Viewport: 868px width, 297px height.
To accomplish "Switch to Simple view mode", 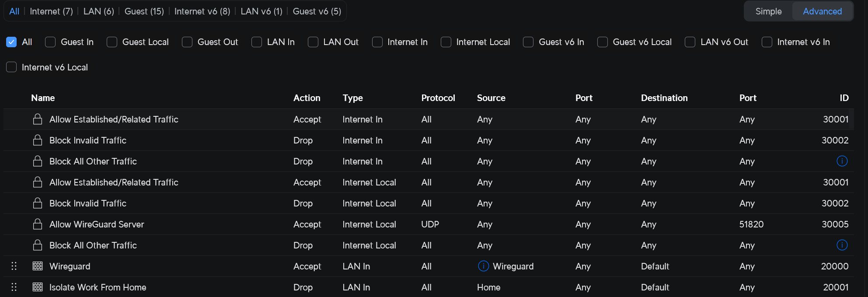I will click(x=768, y=11).
